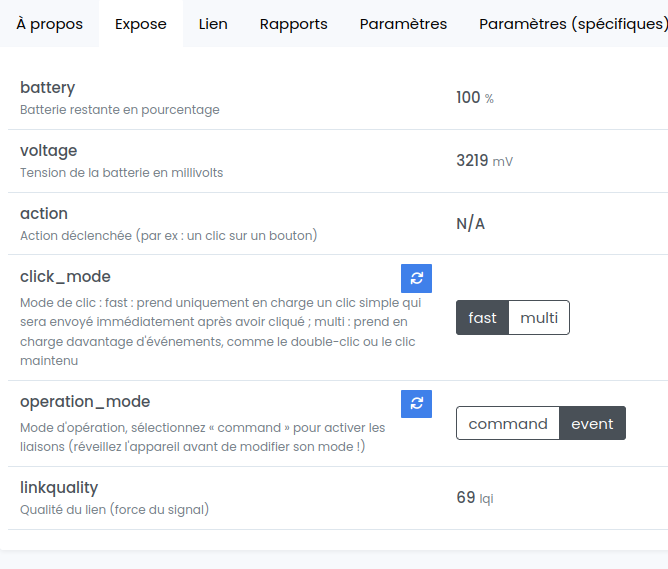The height and width of the screenshot is (569, 668).
Task: Switch to the Expose tab
Action: [141, 24]
